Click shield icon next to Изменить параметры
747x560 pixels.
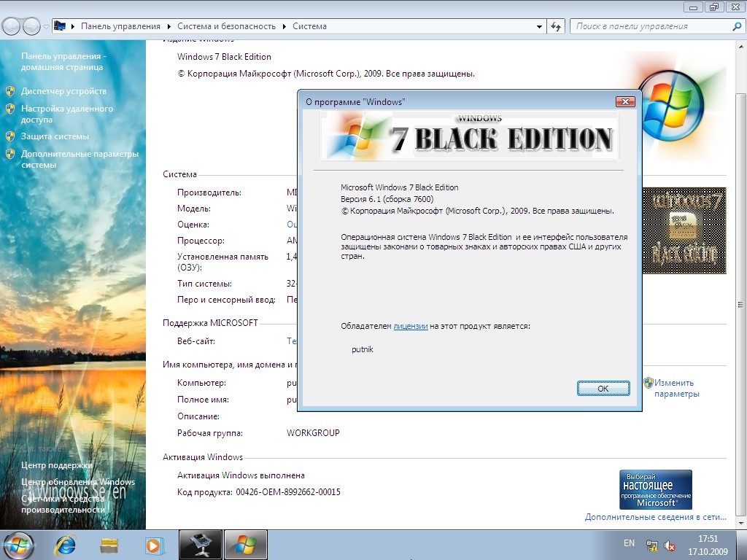(648, 382)
